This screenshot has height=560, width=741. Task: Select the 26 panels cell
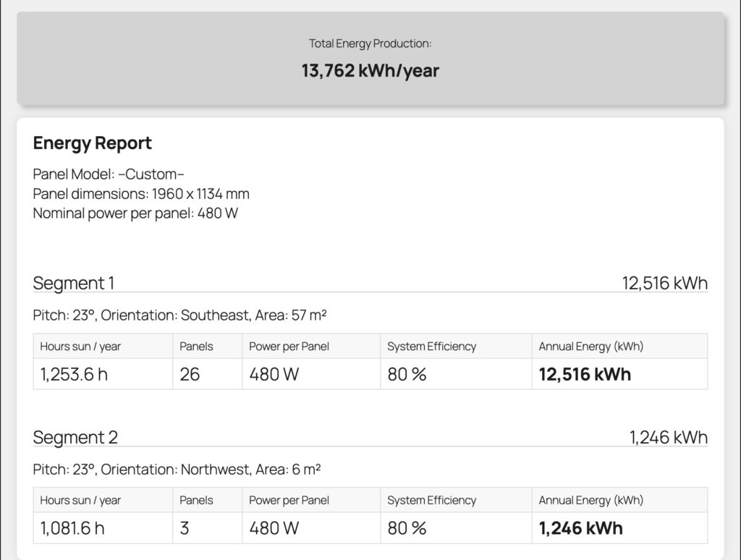[190, 374]
